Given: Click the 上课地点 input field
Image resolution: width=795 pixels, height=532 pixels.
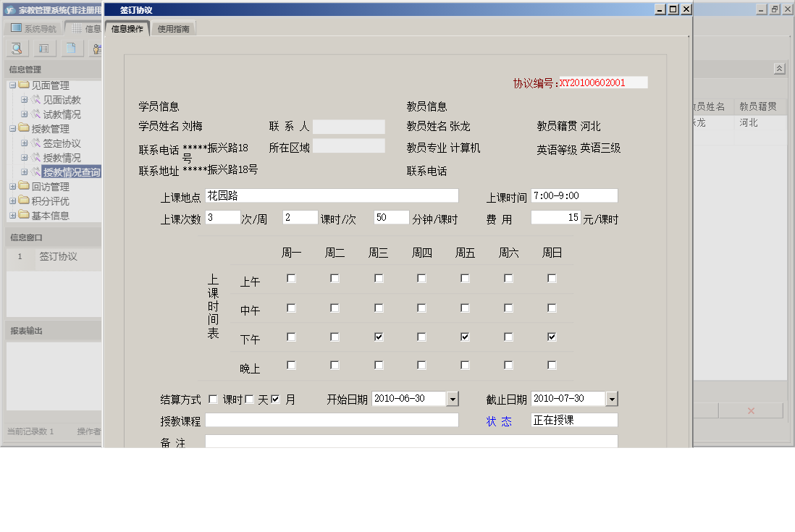Looking at the screenshot, I should click(x=332, y=195).
